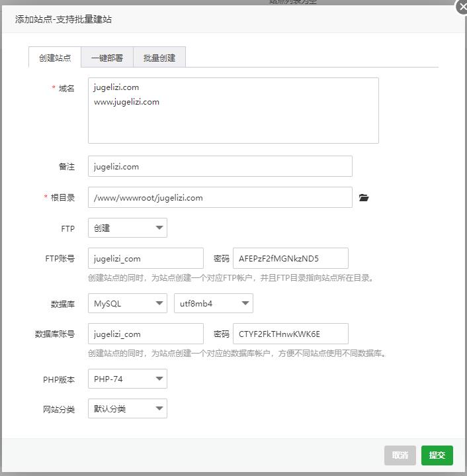Open the 一键部署 tab
Image resolution: width=467 pixels, height=476 pixels.
click(x=107, y=58)
